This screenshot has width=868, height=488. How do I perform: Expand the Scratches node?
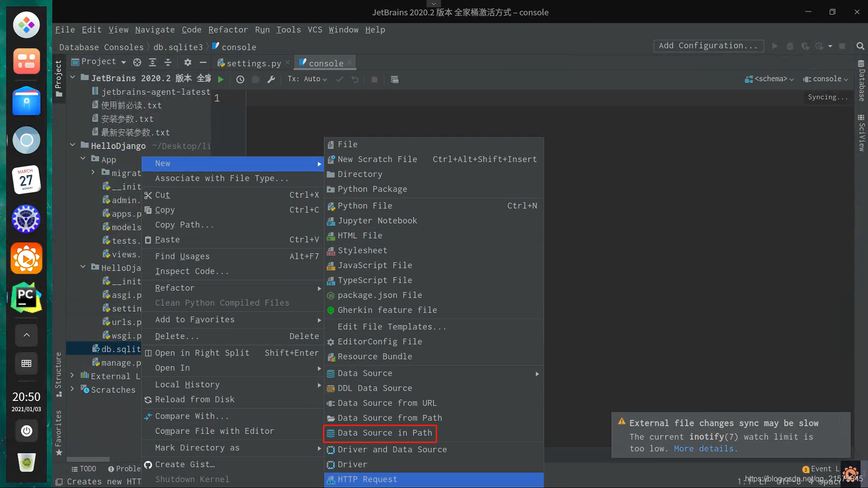tap(73, 389)
